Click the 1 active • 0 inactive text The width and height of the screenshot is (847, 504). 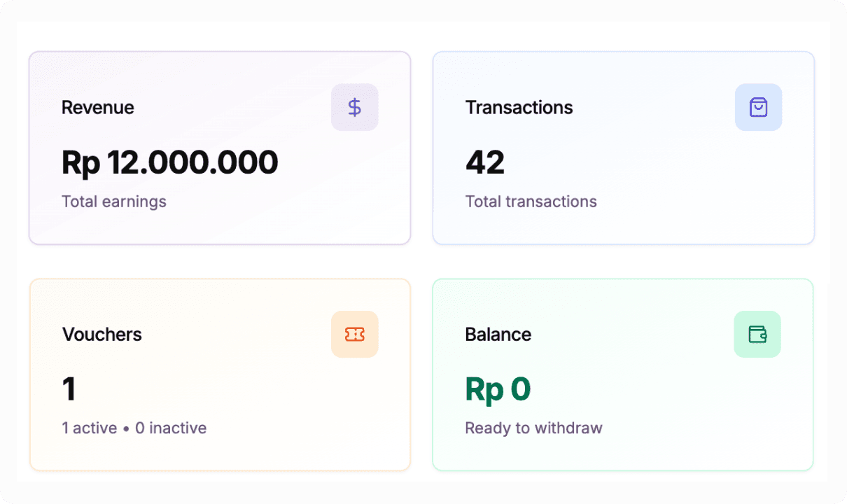click(134, 428)
